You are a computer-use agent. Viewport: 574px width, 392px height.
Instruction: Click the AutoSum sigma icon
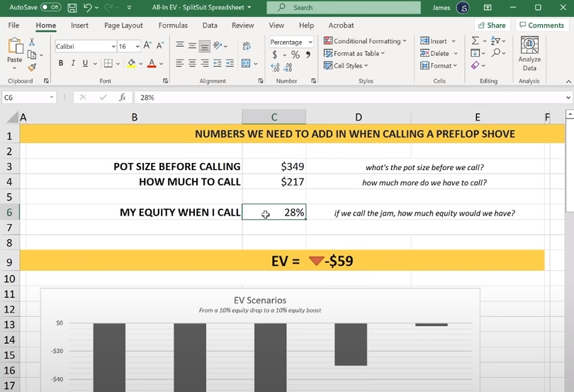point(475,41)
